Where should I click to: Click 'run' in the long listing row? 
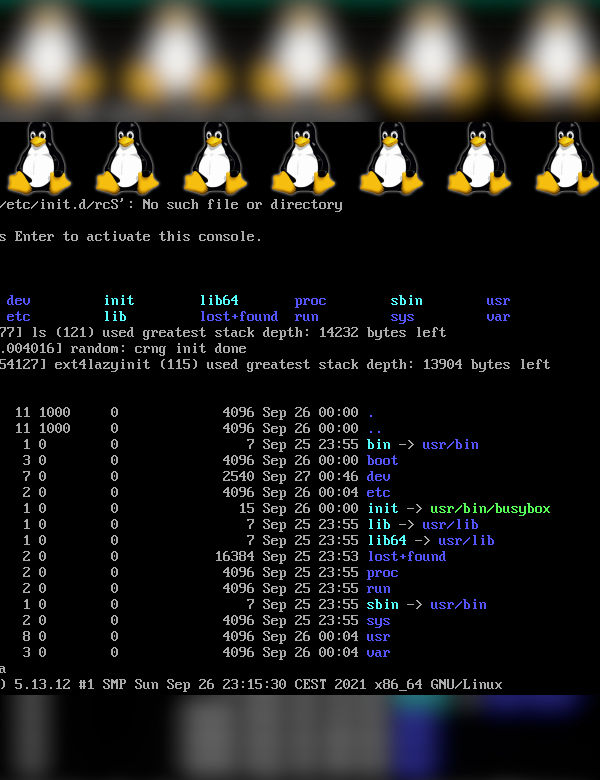[379, 588]
